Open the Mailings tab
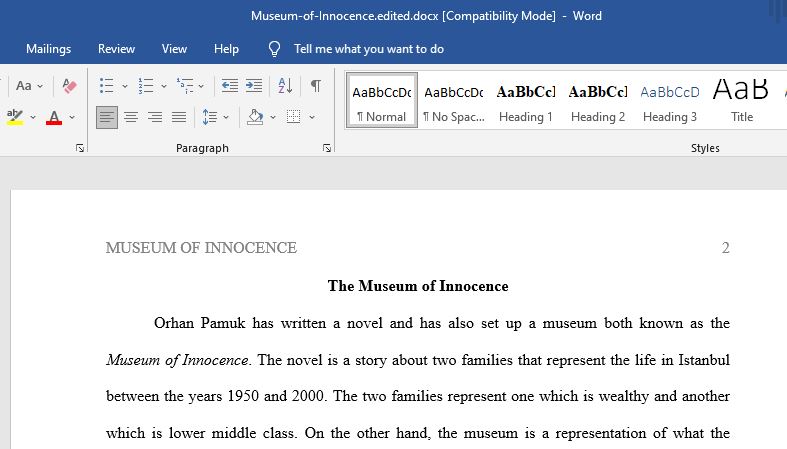Viewport: 787px width, 449px height. (49, 49)
